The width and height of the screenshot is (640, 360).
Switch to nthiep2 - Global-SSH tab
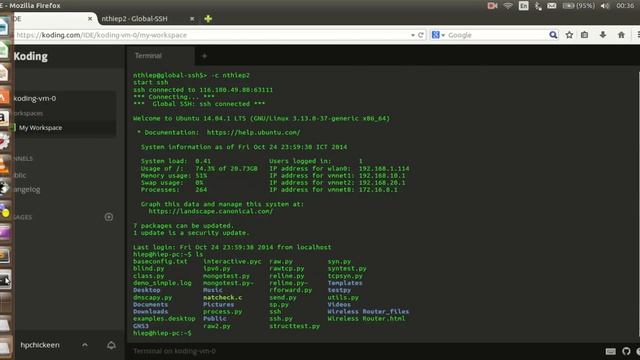pyautogui.click(x=134, y=19)
